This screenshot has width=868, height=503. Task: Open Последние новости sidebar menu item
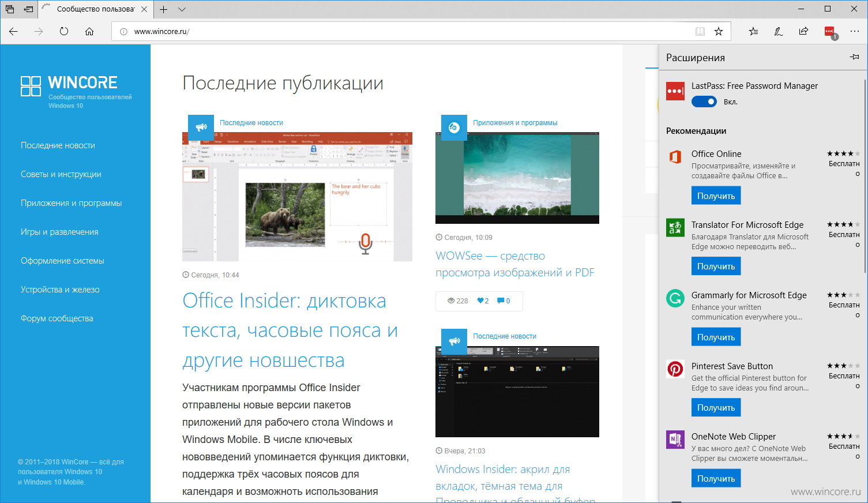click(58, 145)
